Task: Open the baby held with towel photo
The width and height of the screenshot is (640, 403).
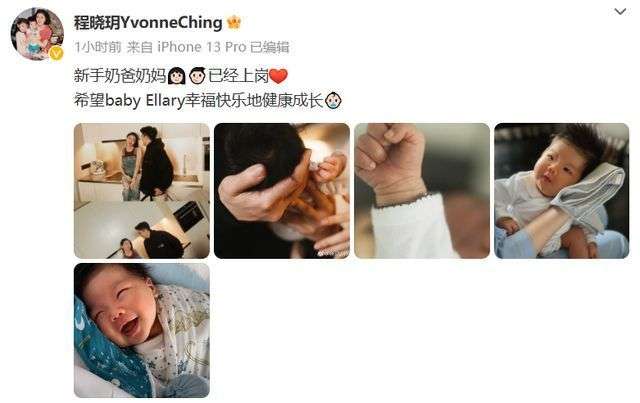Action: 562,191
